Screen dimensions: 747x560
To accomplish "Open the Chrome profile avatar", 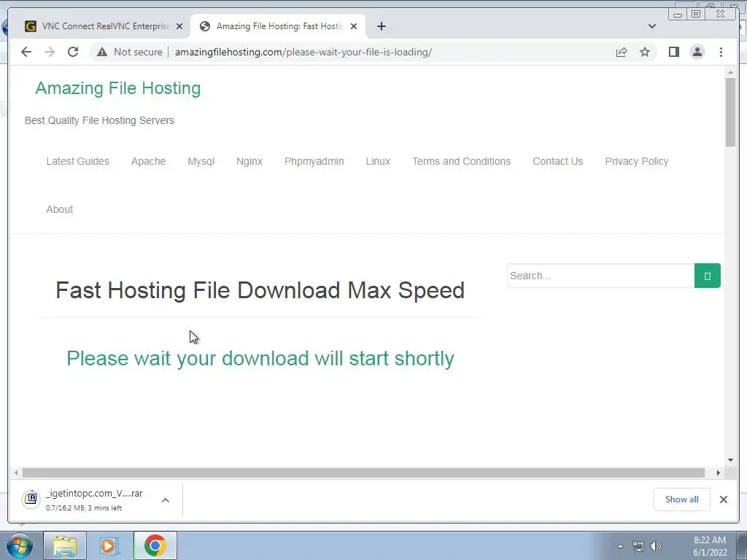I will click(x=697, y=52).
